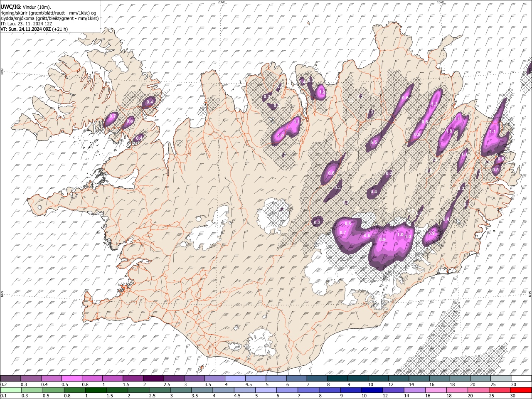Pick the dark mauve 0.2 snow legend swatch
532x399 pixels.
(10, 378)
